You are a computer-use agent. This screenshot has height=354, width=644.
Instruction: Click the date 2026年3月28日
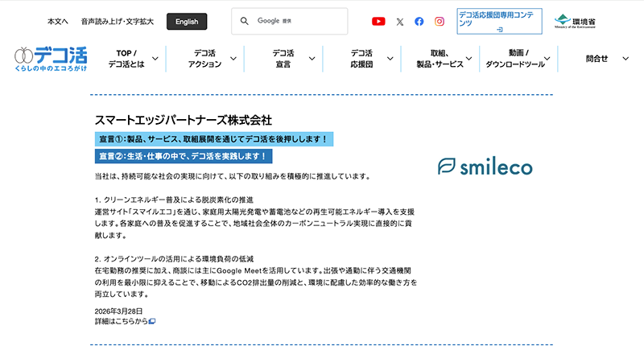118,311
